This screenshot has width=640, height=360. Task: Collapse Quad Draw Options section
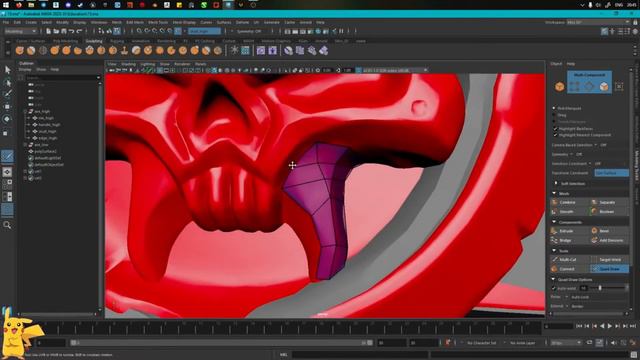click(x=553, y=280)
